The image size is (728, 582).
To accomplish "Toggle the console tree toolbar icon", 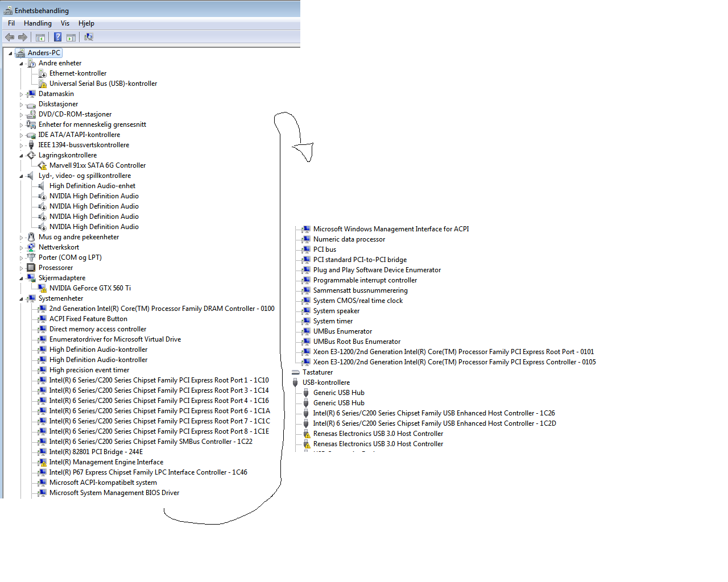I will 40,38.
